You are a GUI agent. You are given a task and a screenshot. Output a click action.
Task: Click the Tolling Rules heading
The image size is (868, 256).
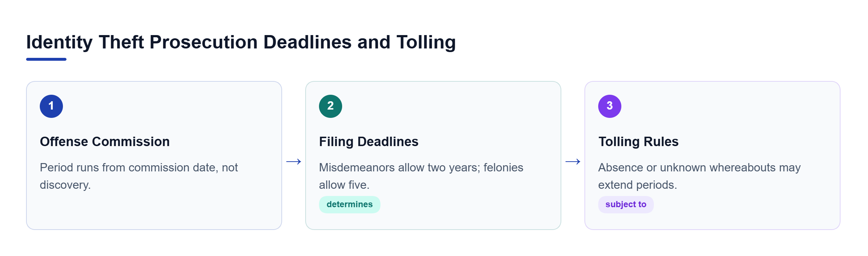click(638, 142)
